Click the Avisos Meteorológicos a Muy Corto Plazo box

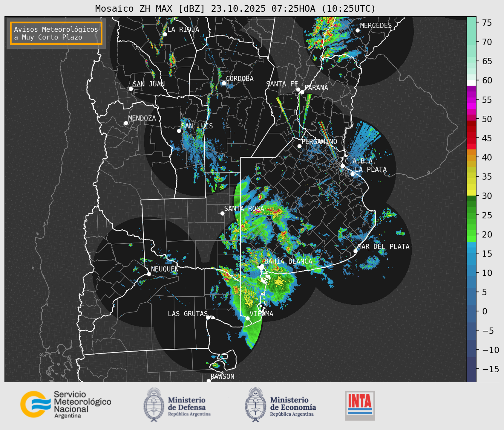click(56, 33)
